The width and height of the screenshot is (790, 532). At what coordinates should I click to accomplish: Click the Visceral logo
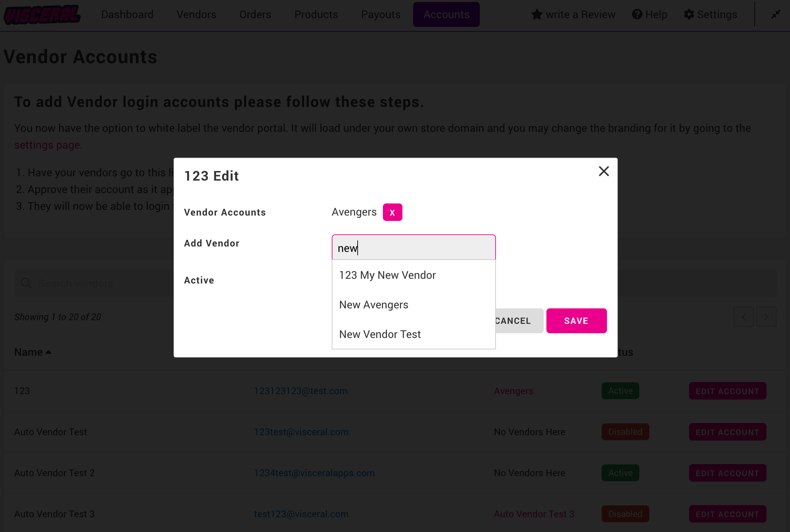click(42, 14)
